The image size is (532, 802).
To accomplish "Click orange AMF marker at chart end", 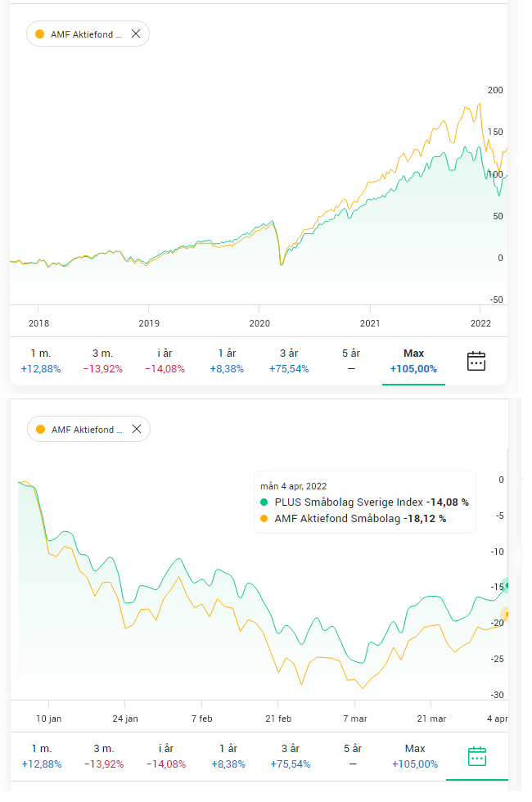I will point(507,615).
